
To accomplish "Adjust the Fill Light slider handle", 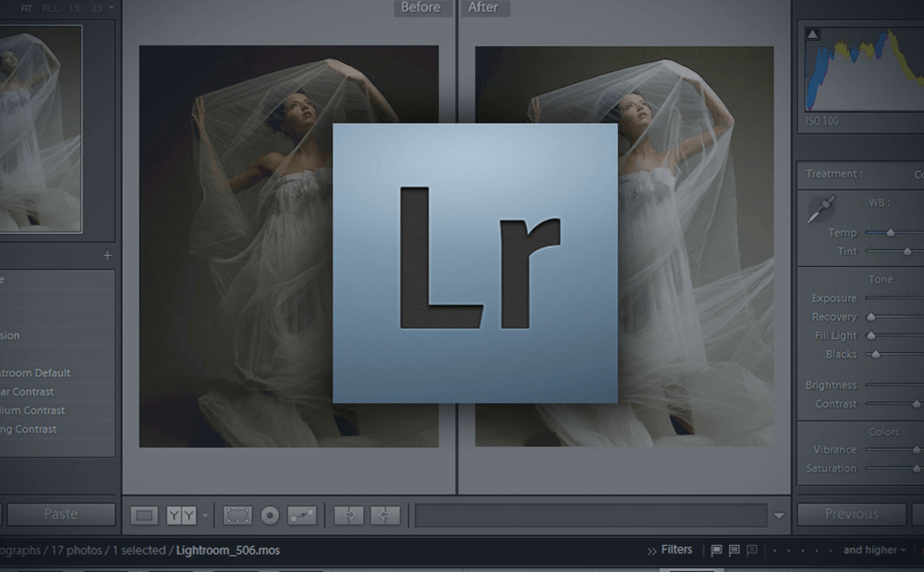I will tap(871, 335).
